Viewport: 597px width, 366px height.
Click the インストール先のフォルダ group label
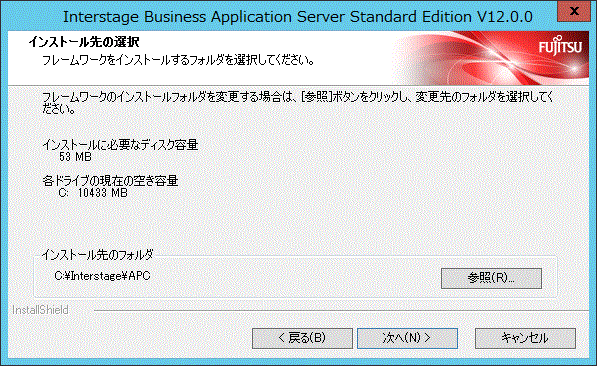coord(97,254)
